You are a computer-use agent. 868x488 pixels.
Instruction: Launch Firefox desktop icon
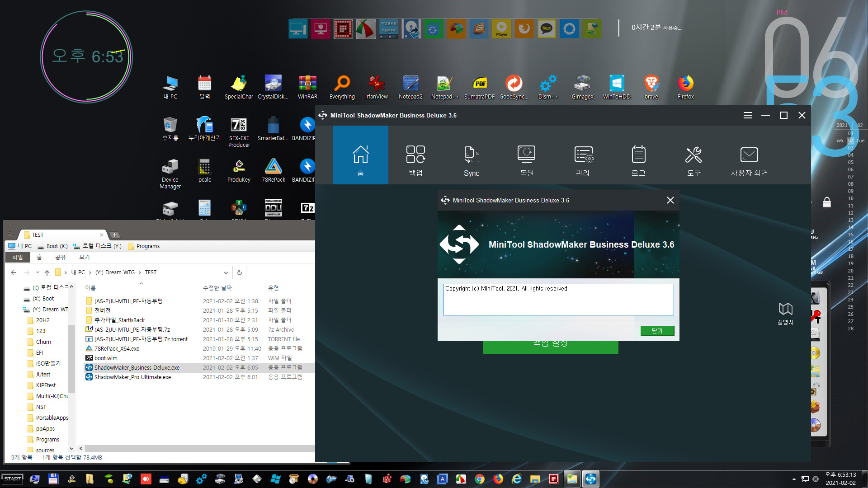point(686,87)
